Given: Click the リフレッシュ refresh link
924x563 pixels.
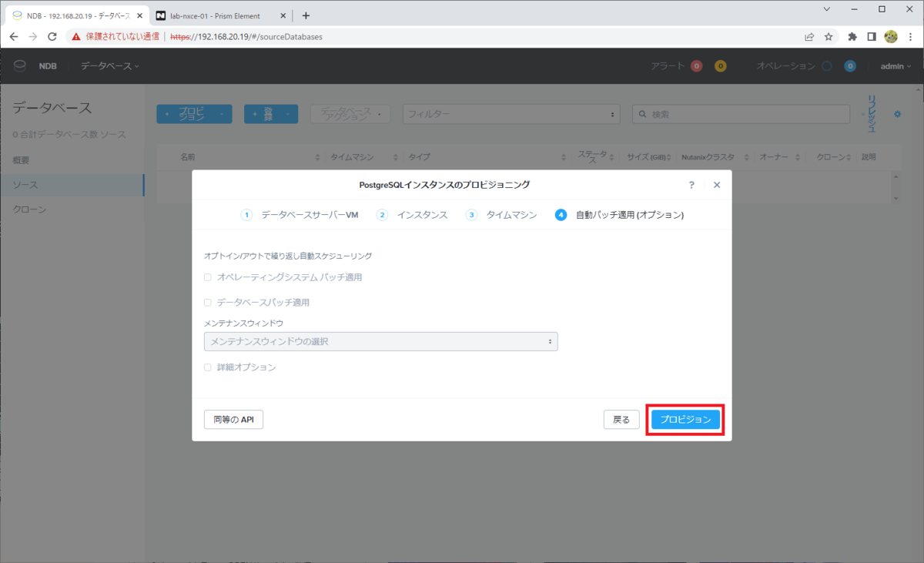Looking at the screenshot, I should pyautogui.click(x=872, y=114).
